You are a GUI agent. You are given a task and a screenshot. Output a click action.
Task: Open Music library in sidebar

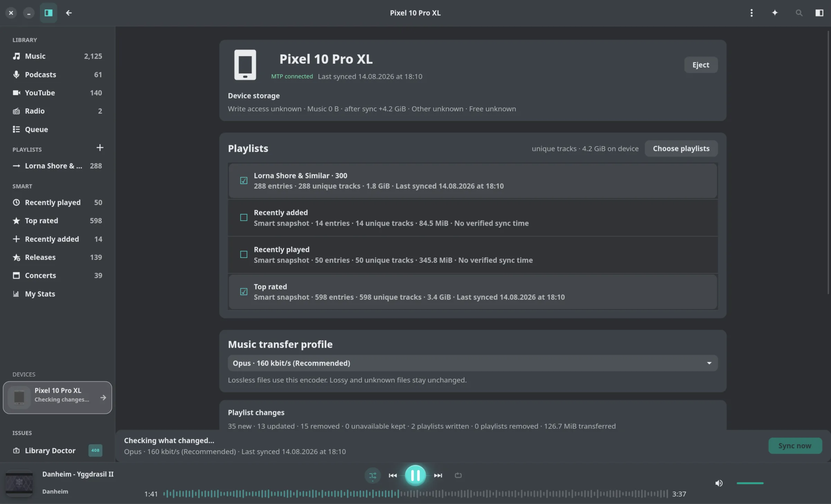click(57, 56)
